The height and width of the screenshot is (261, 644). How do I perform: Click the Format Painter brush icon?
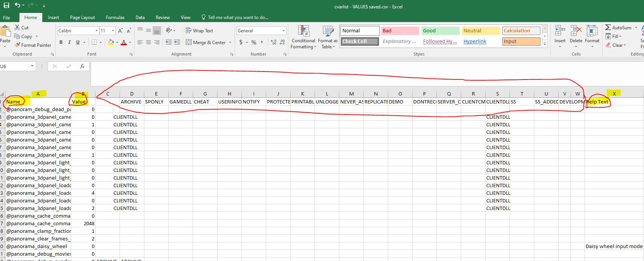click(17, 45)
